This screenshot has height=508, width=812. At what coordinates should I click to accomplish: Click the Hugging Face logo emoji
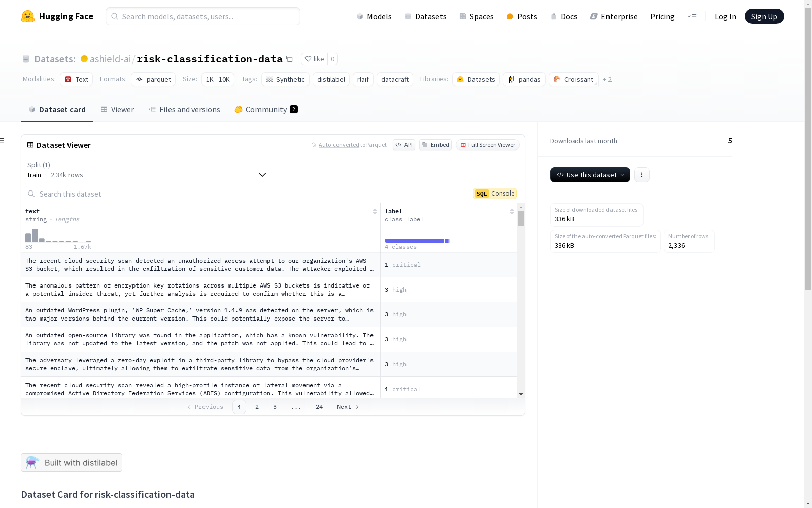(x=28, y=16)
